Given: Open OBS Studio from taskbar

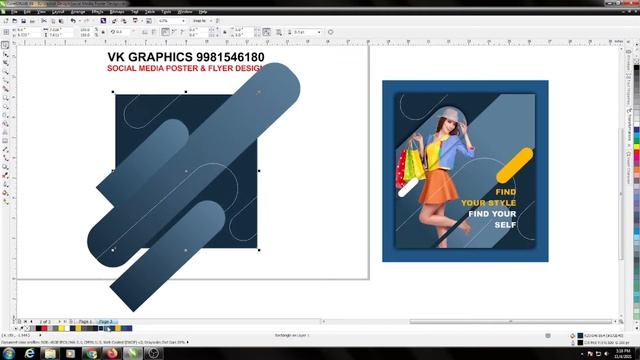Looking at the screenshot, I should click(x=153, y=353).
